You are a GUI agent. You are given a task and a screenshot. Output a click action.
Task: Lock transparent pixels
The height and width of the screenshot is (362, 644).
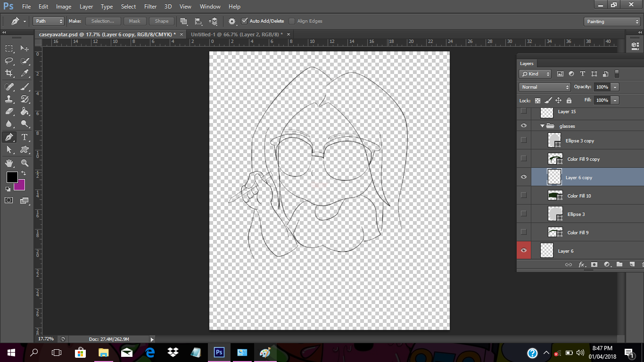point(537,100)
